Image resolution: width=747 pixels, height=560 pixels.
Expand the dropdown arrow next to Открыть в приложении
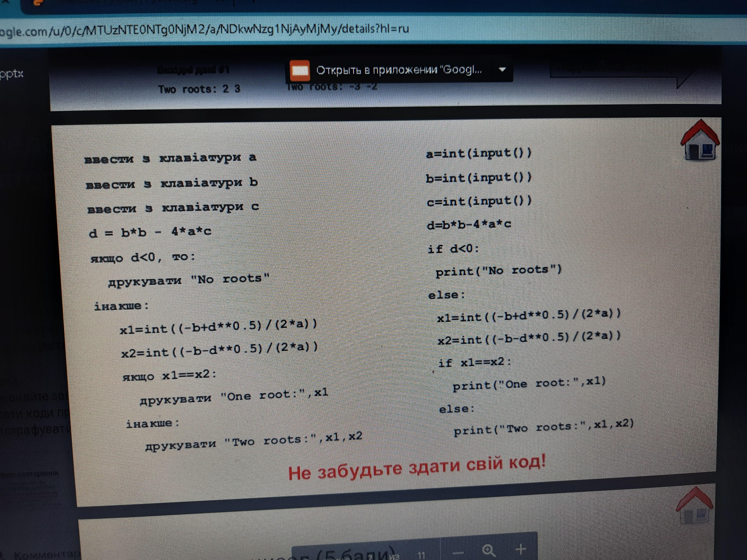pyautogui.click(x=502, y=70)
